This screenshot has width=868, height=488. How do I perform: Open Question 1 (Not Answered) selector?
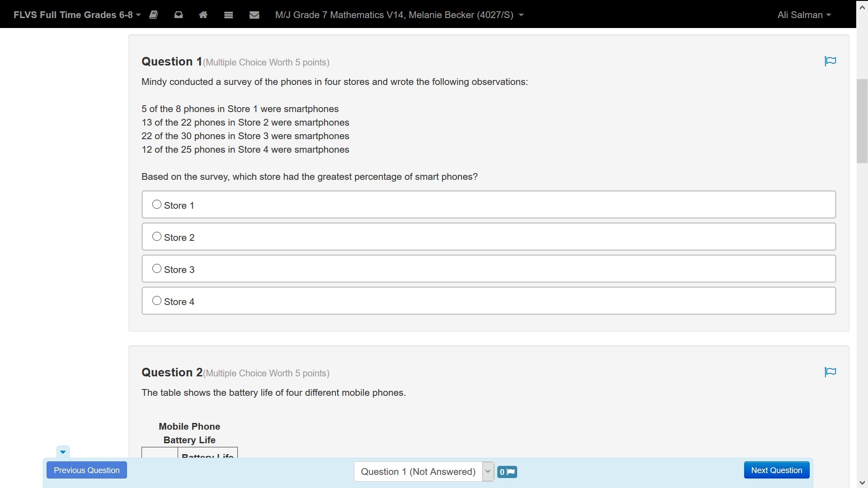point(424,472)
